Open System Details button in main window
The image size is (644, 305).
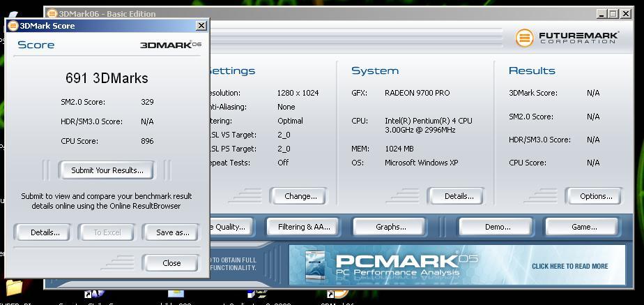[x=456, y=196]
